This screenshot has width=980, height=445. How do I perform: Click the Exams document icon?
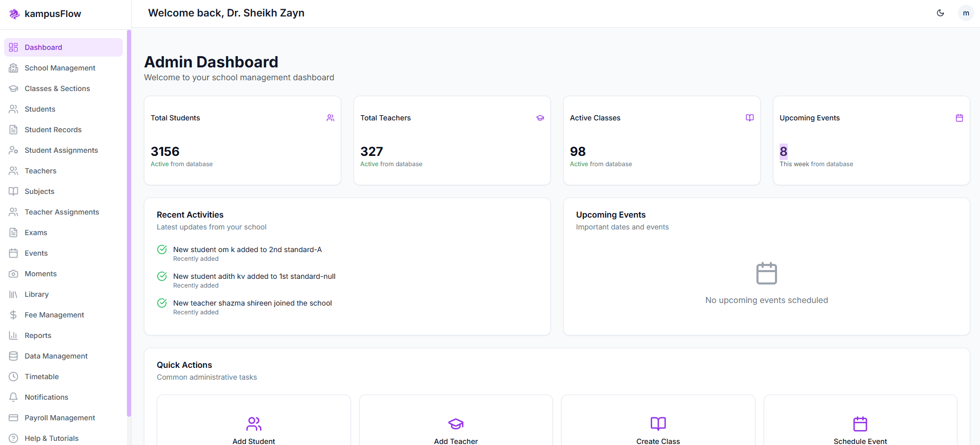(x=13, y=233)
